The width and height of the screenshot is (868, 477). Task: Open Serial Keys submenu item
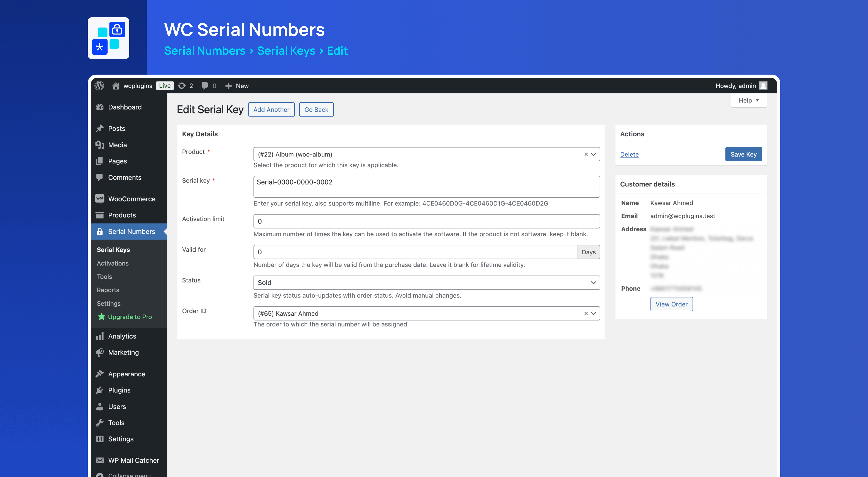point(113,249)
